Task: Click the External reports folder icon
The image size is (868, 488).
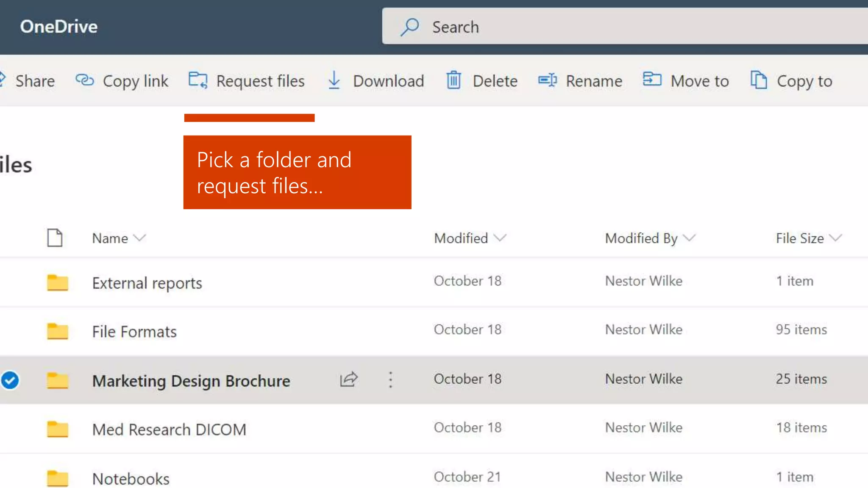Action: coord(58,283)
